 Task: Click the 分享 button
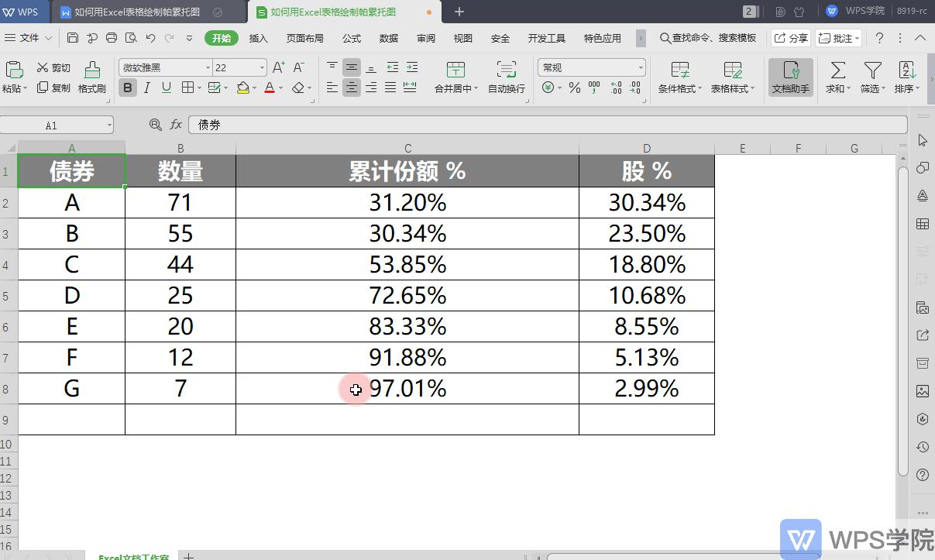coord(791,37)
